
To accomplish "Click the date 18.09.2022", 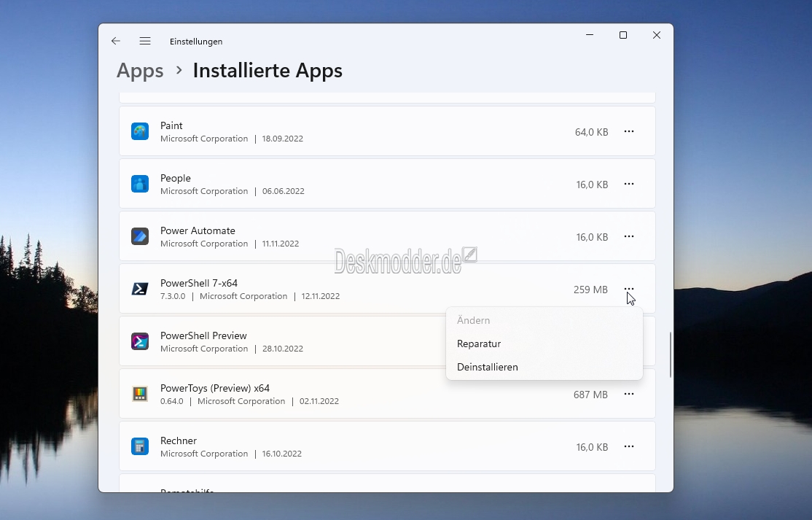I will pos(283,139).
